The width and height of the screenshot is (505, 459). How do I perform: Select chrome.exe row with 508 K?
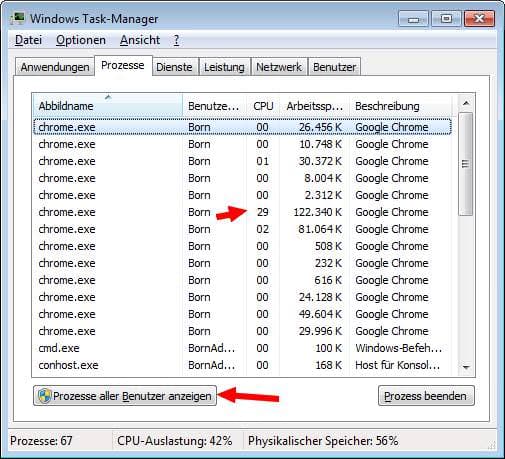coord(242,246)
